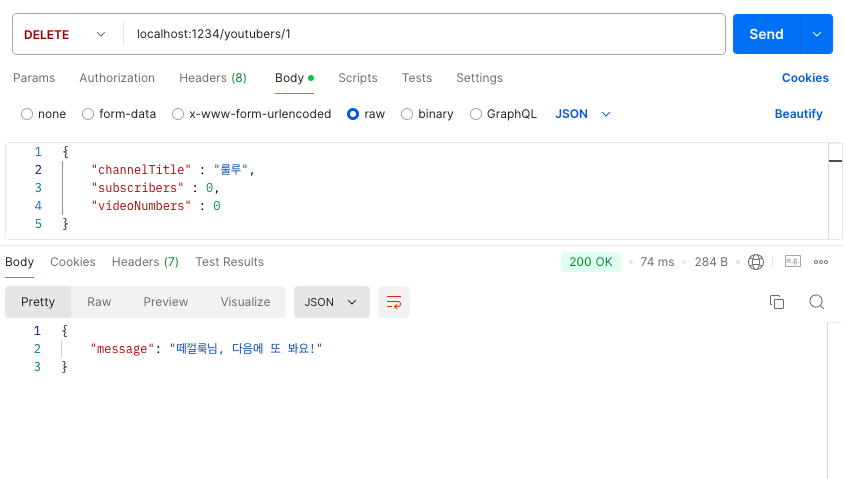Open the DELETE method dropdown
844x479 pixels.
[x=65, y=34]
